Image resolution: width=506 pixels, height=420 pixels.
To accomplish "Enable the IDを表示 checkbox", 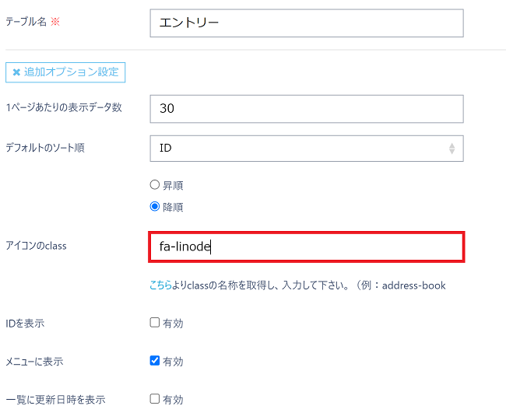I will (x=155, y=323).
